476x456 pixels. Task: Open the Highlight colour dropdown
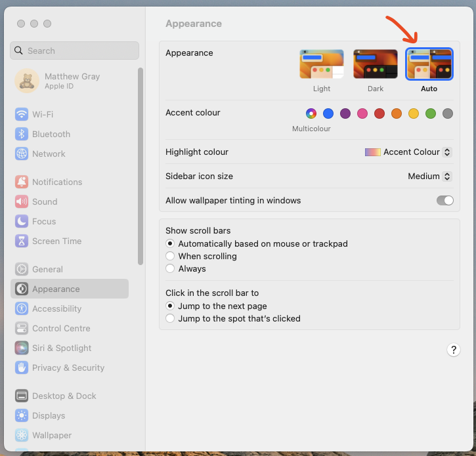[408, 152]
